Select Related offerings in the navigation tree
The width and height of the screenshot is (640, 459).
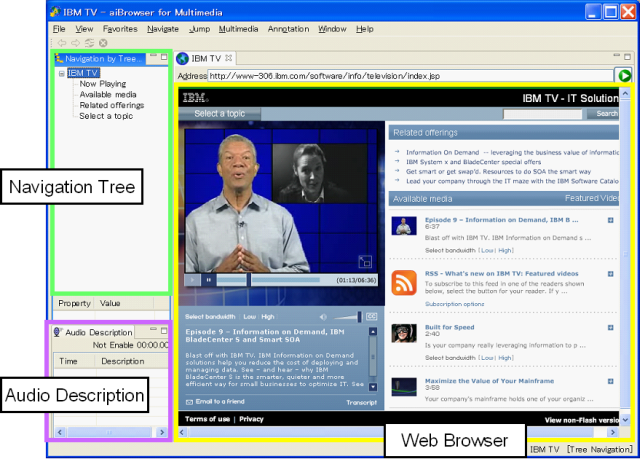click(x=112, y=105)
